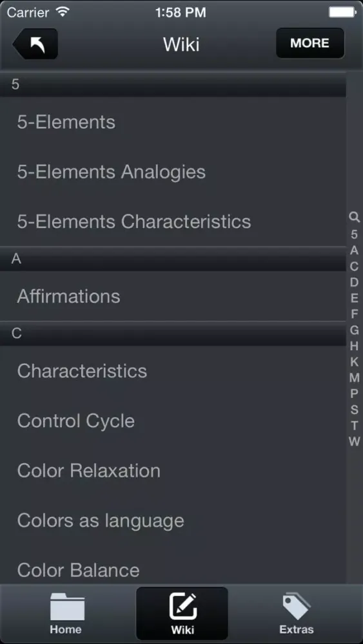
Task: Open the Affirmations entry
Action: (x=173, y=296)
